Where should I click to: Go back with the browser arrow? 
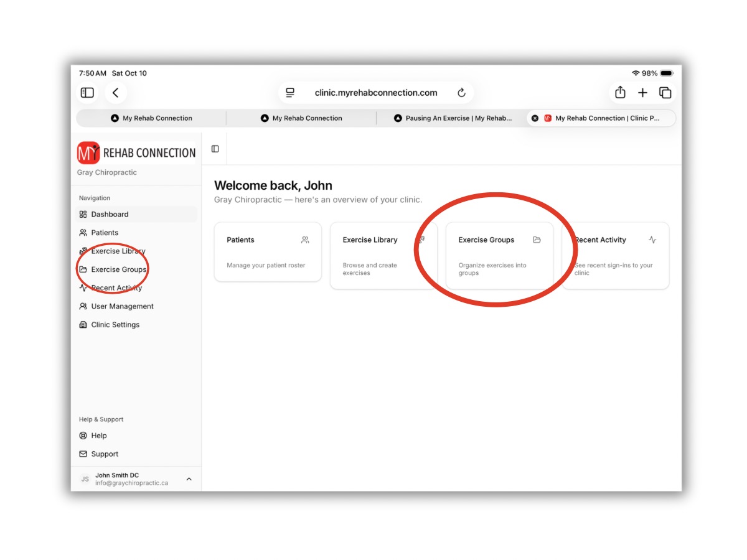pyautogui.click(x=116, y=93)
